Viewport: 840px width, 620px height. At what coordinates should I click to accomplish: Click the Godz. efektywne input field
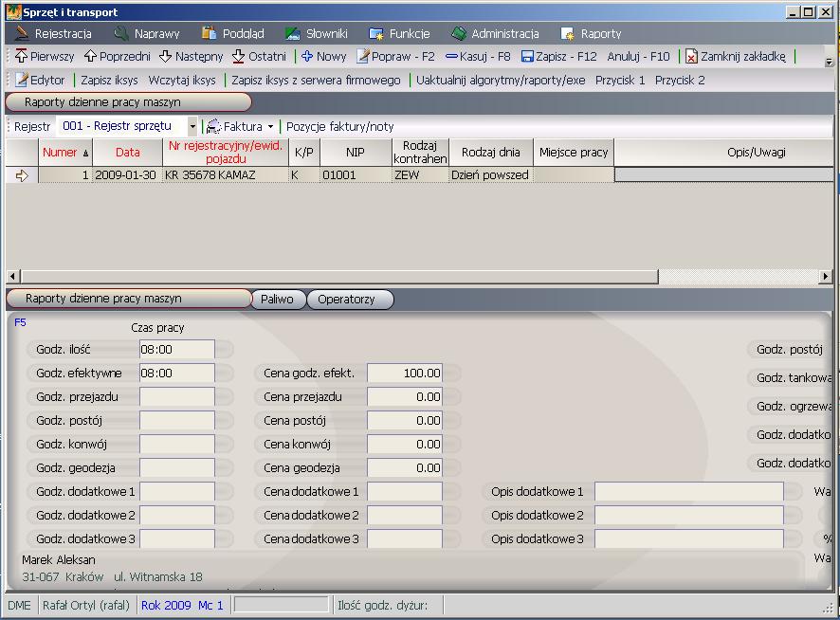[176, 373]
